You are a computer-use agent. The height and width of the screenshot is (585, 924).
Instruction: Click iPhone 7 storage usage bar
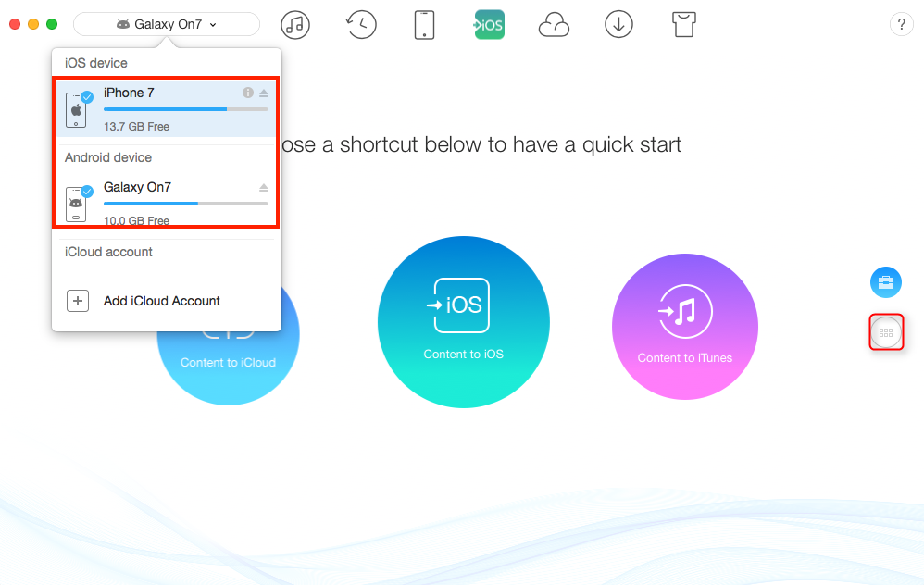pos(185,109)
